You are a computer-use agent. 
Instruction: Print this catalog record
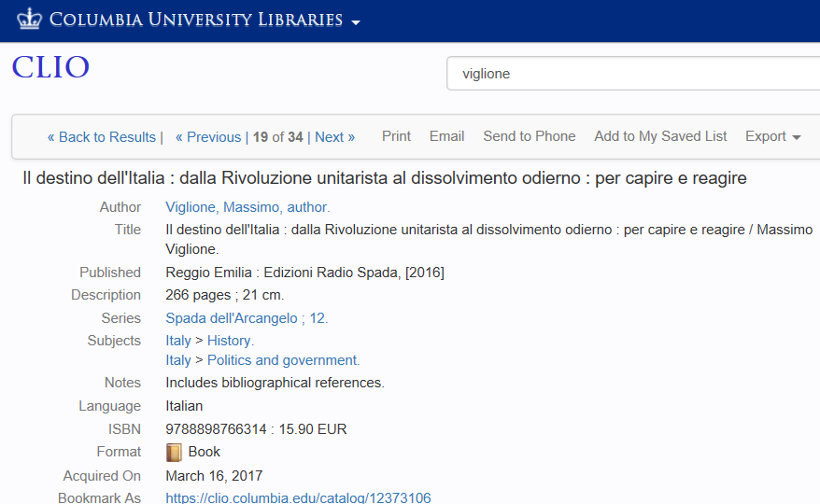[x=396, y=136]
